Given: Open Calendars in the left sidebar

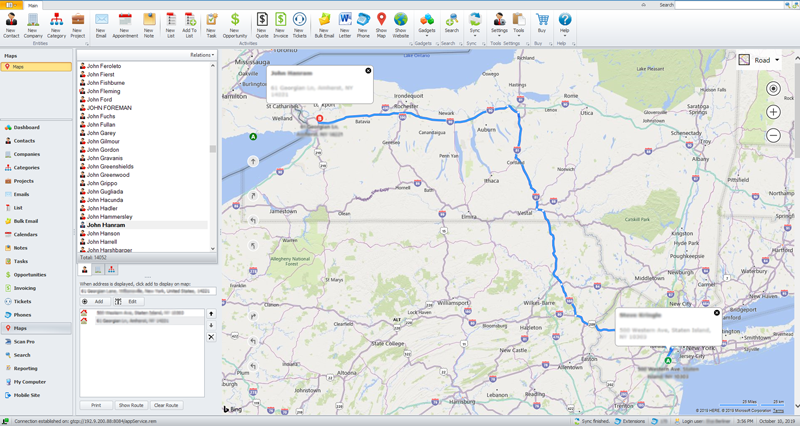Looking at the screenshot, I should coord(26,234).
